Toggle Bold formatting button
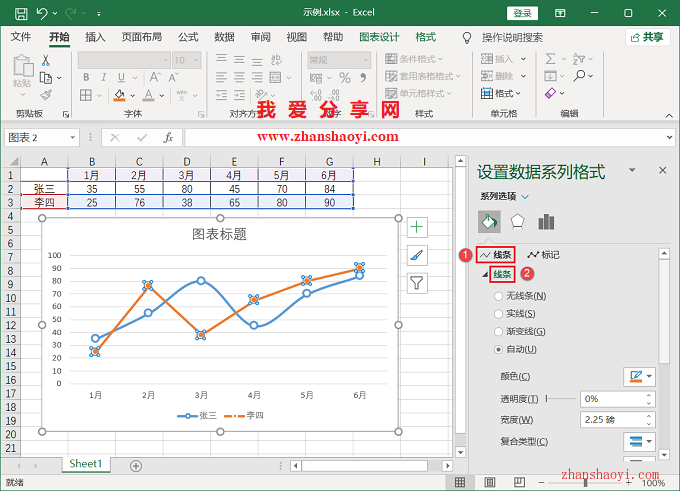 [x=86, y=77]
